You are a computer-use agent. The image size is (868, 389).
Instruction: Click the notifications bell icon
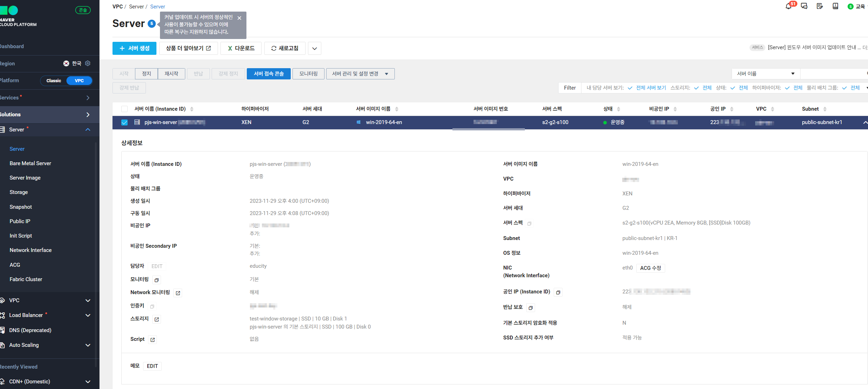(789, 6)
